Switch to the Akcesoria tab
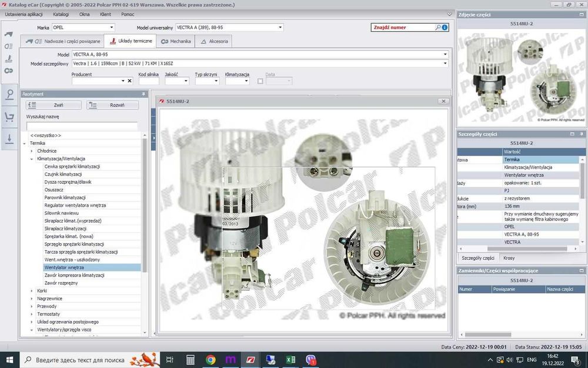Viewport: 588px width, 368px height. (214, 41)
